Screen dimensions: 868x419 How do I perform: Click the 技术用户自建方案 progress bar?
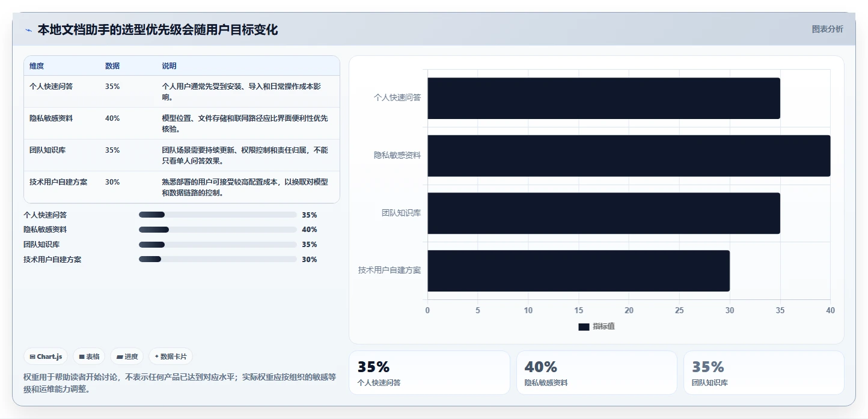point(218,259)
